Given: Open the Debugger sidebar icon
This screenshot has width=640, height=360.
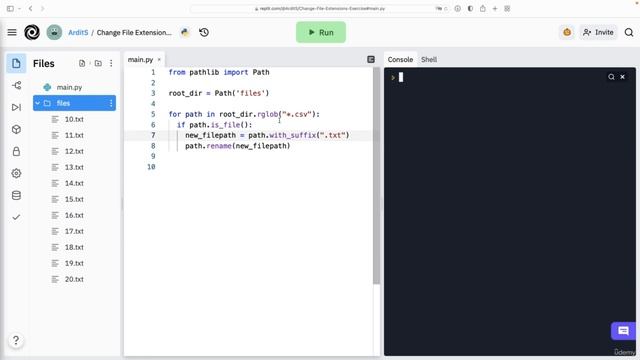Looking at the screenshot, I should [x=16, y=107].
